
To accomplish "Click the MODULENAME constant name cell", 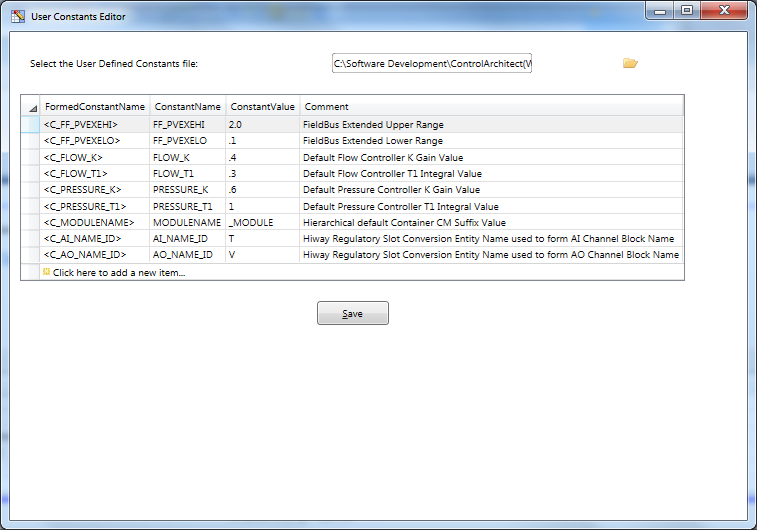I will coord(187,223).
